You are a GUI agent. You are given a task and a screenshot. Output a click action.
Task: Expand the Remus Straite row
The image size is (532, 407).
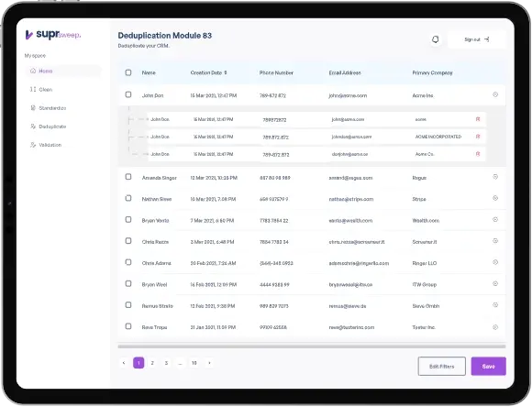click(x=495, y=305)
